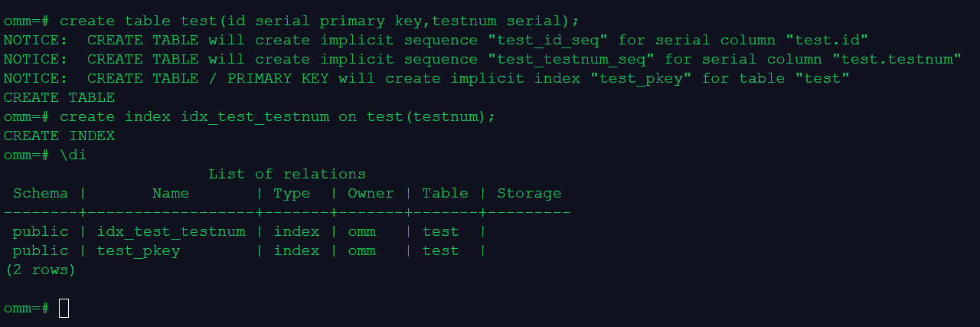Click the Schema column header
Viewport: 980px width, 327px height.
tap(40, 193)
